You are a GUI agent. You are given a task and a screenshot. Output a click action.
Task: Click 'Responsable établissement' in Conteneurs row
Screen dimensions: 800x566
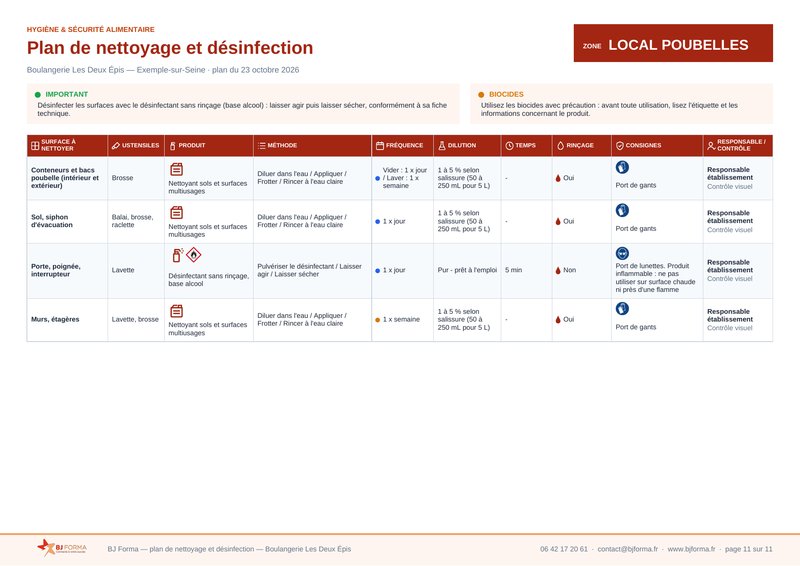[x=730, y=174]
